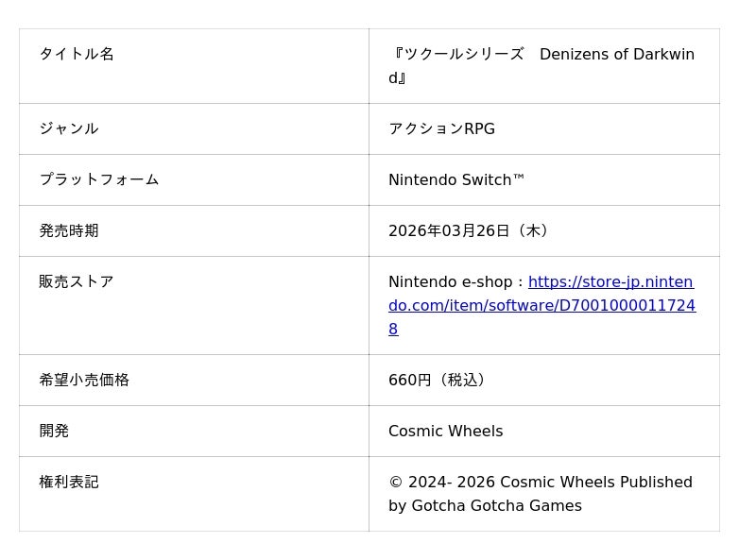
Task: Click the 希望小売価格 label cell
Action: pyautogui.click(x=84, y=380)
